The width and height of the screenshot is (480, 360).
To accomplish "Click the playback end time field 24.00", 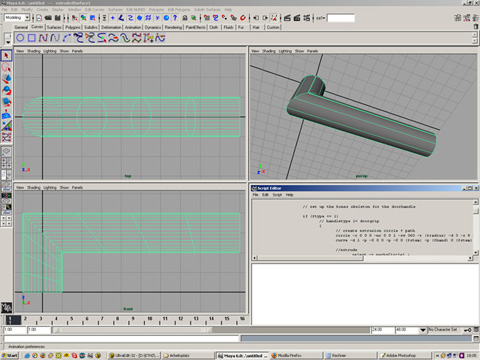I will [382, 330].
